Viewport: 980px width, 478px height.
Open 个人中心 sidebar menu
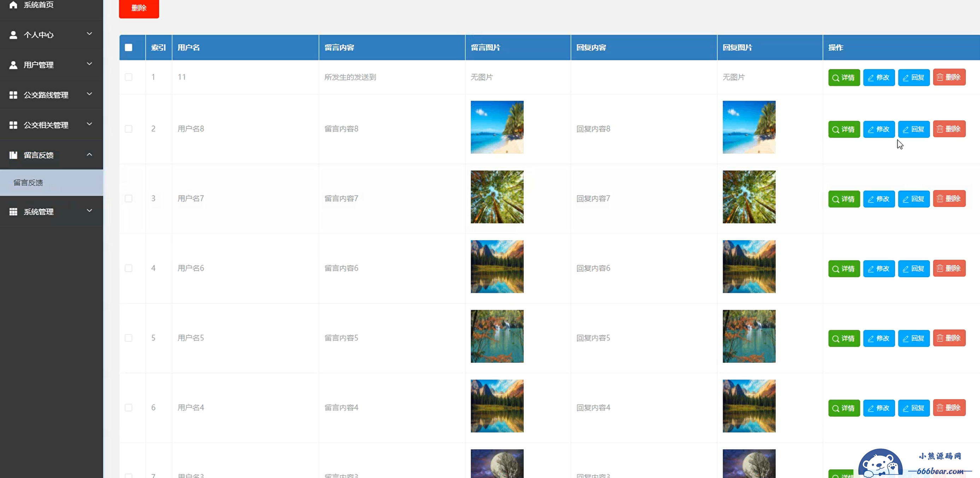click(51, 35)
